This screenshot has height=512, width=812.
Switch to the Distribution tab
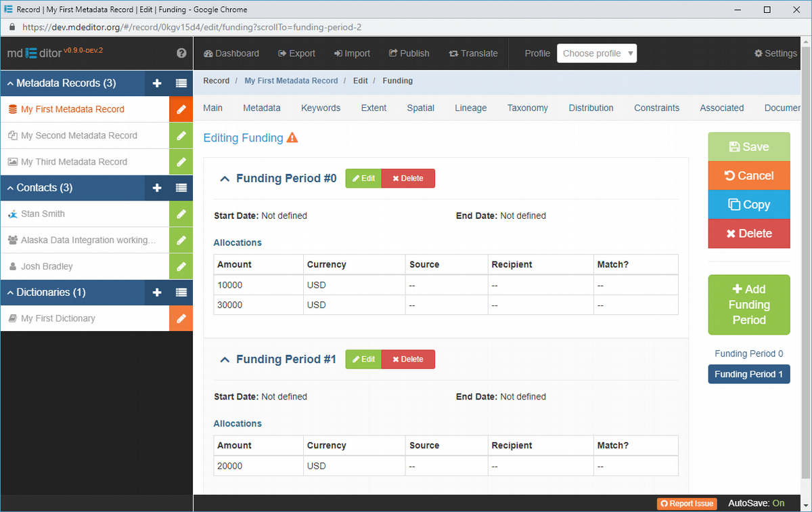coord(591,108)
